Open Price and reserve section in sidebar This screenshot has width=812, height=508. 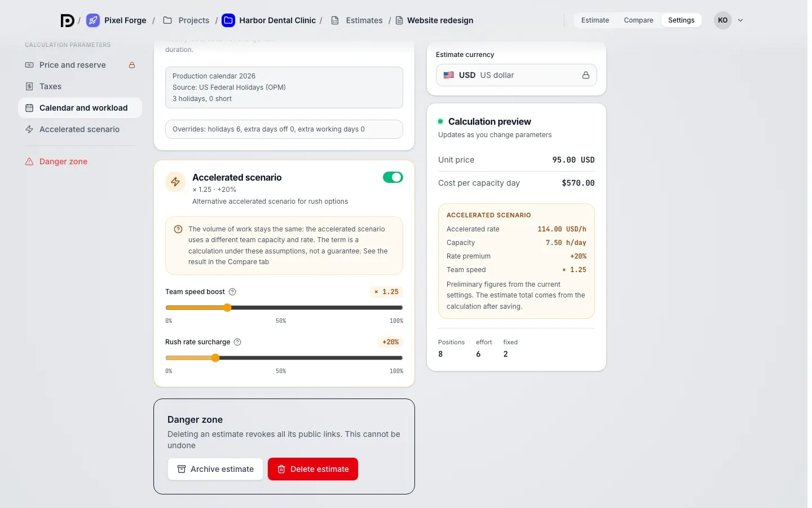point(80,65)
